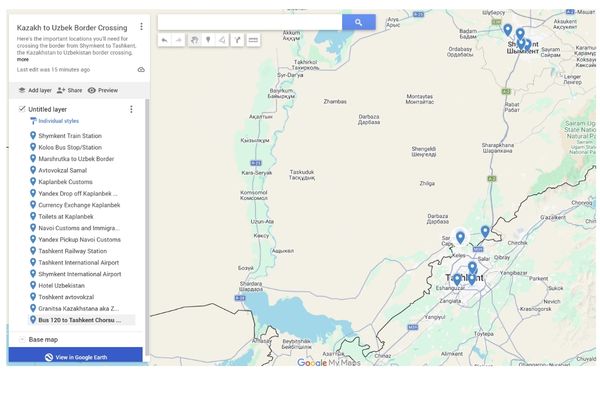Click the Individual styles paint roller
Image resolution: width=600 pixels, height=400 pixels.
(33, 121)
